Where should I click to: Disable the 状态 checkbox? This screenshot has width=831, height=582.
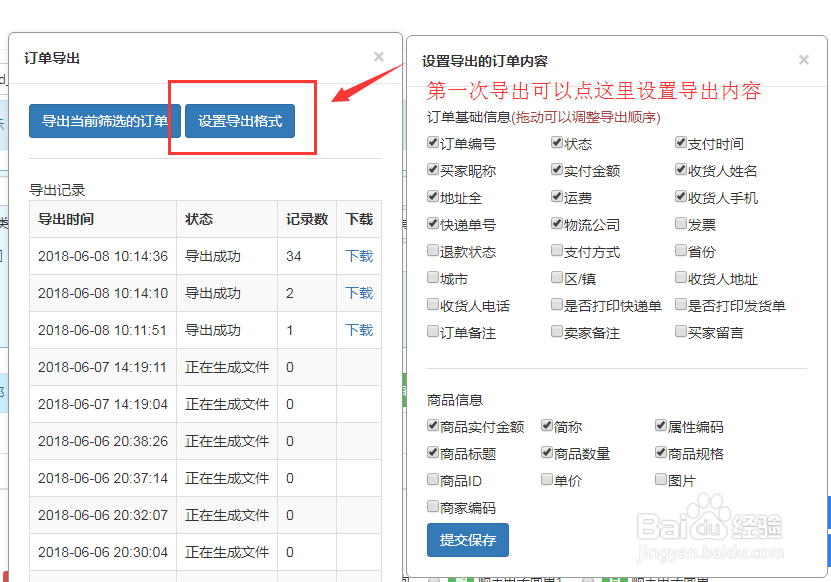556,142
